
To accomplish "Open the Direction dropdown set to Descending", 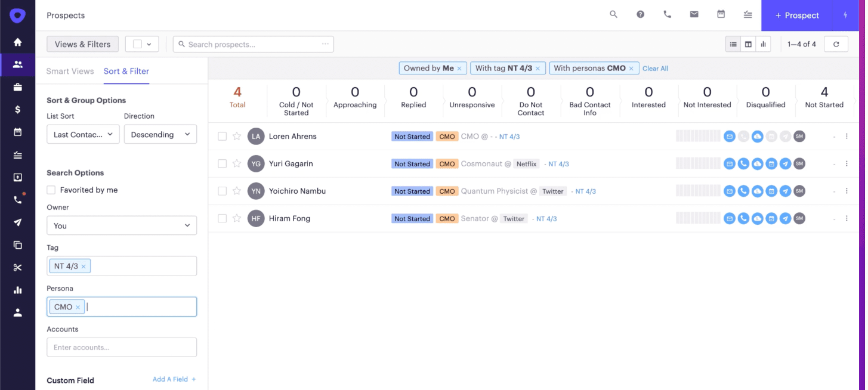I will pos(160,134).
